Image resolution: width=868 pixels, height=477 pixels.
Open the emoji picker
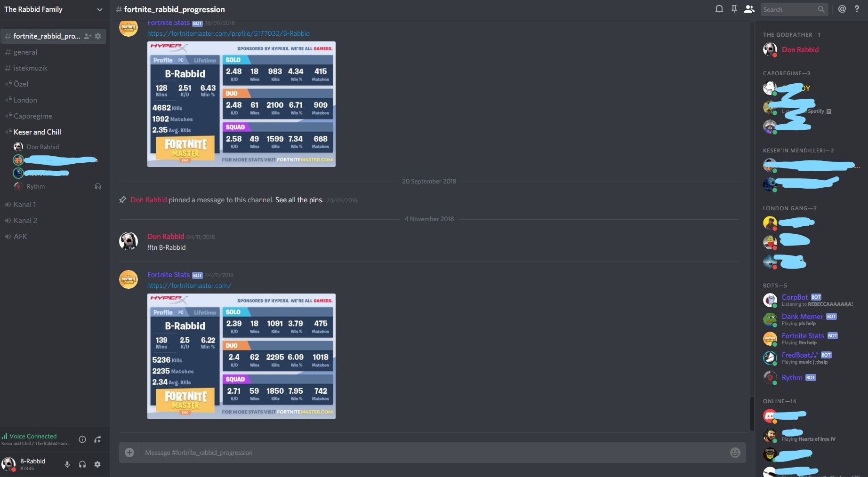[734, 453]
